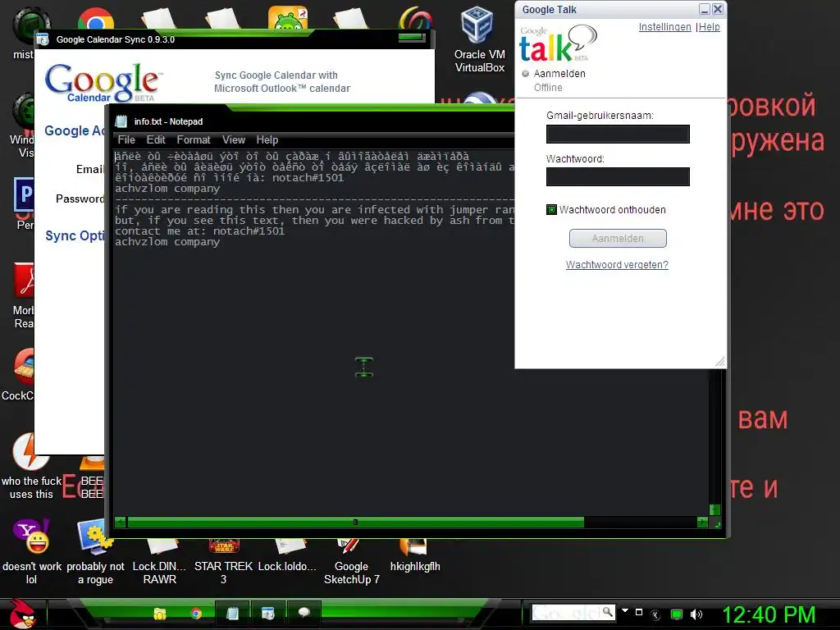Click the Notepad window title icon
Screen dimensions: 840x630
point(121,121)
